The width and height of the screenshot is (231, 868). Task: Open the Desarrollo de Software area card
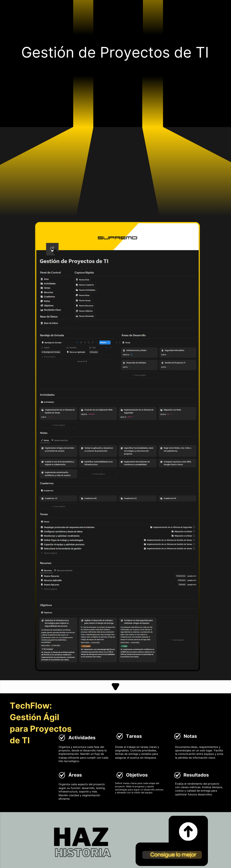[139, 365]
